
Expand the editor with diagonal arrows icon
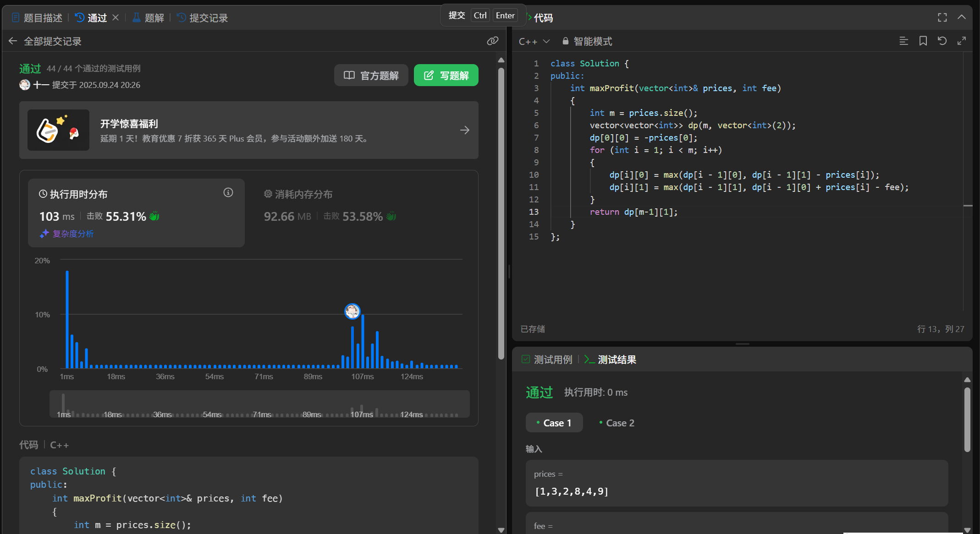(962, 41)
